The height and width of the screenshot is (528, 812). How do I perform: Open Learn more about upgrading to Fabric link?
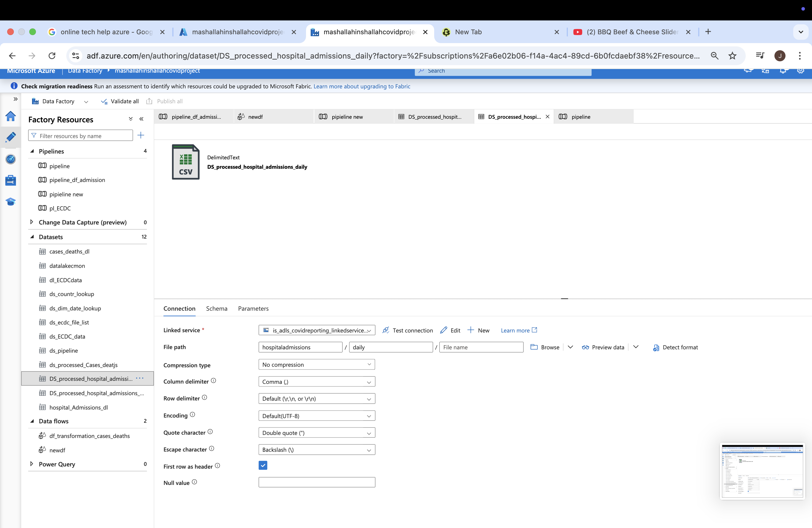tap(362, 86)
